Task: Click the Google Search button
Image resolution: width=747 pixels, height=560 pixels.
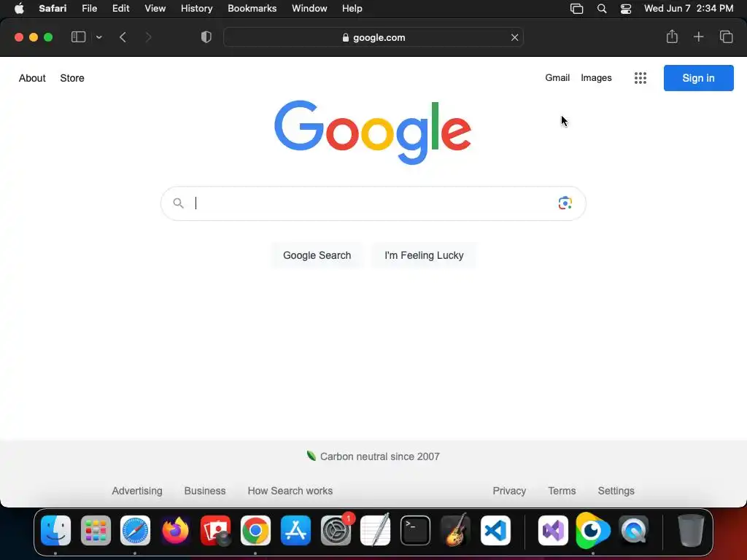Action: [x=317, y=255]
